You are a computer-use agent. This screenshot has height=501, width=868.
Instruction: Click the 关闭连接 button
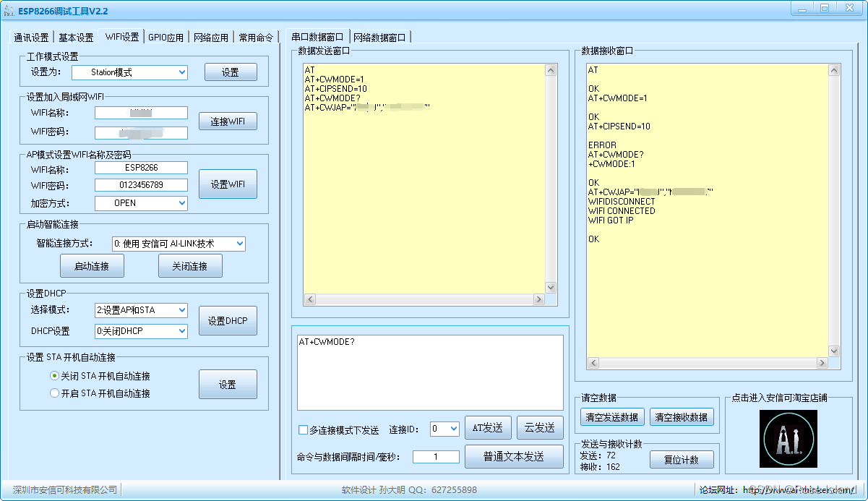190,266
